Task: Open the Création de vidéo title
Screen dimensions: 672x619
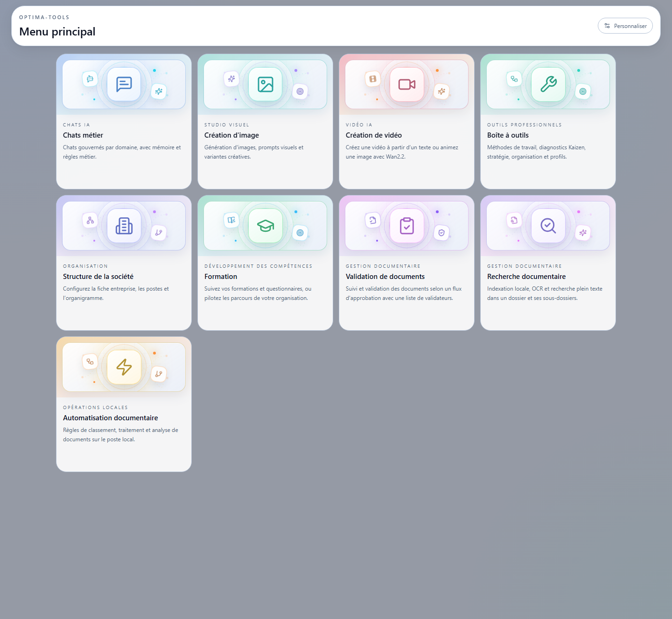Action: click(x=374, y=135)
